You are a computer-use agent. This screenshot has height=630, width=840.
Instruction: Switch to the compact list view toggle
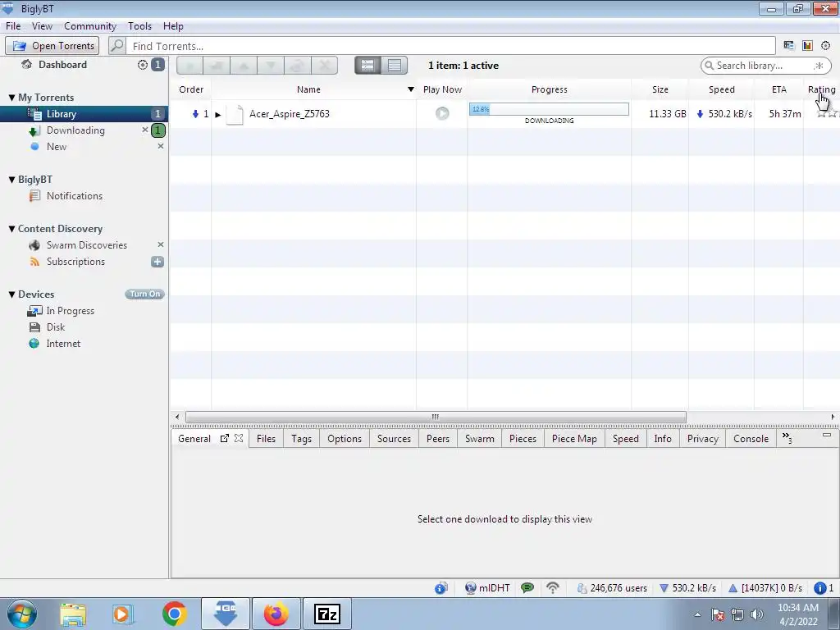pos(395,66)
